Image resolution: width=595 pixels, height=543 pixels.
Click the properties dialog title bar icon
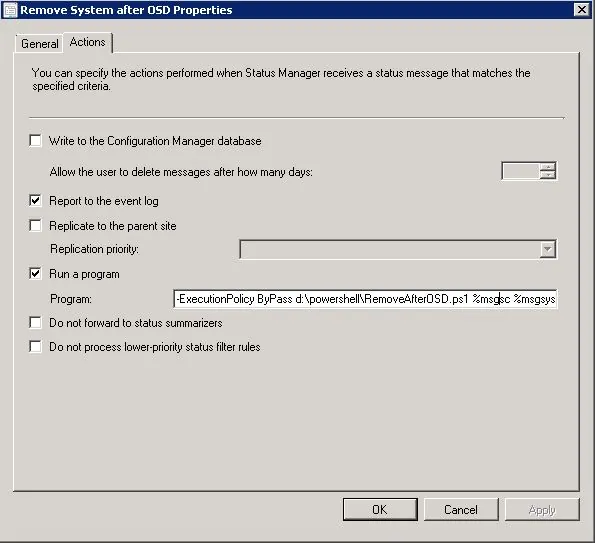click(x=10, y=10)
